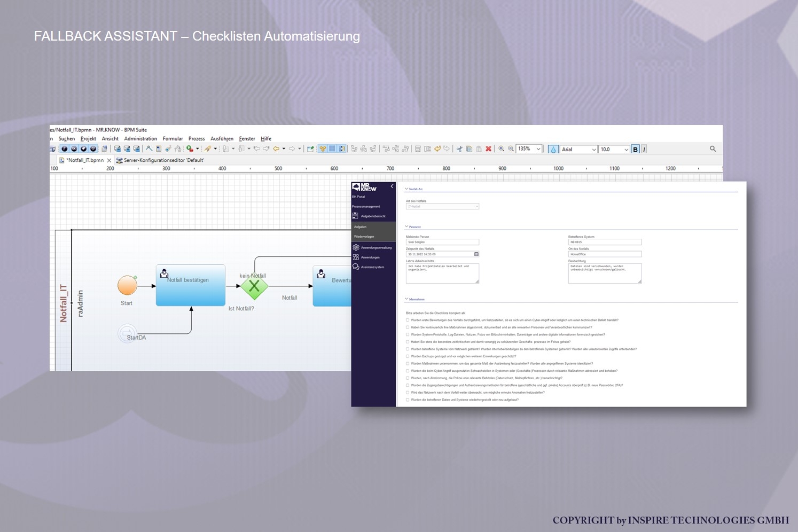Click the Assistenzsystem chat bubble icon
The height and width of the screenshot is (532, 798).
[x=356, y=267]
